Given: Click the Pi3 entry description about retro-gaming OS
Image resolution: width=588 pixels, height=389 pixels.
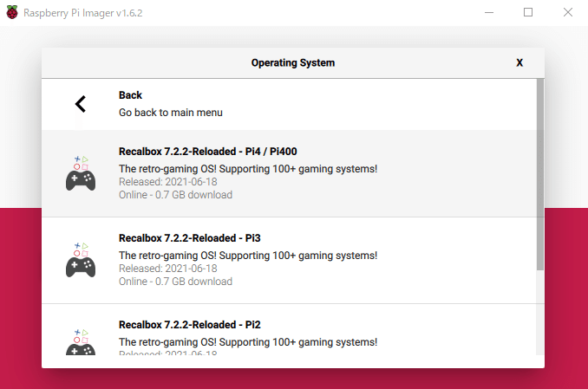Looking at the screenshot, I should [x=248, y=256].
